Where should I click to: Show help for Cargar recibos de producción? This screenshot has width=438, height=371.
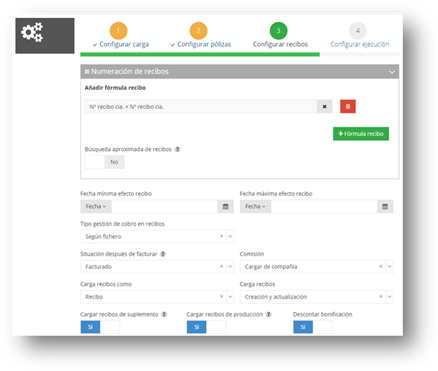tap(269, 314)
